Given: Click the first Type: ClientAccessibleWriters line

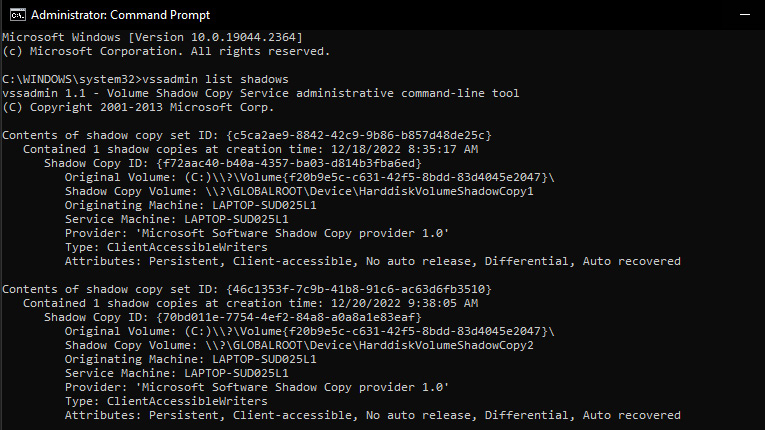Looking at the screenshot, I should click(166, 247).
